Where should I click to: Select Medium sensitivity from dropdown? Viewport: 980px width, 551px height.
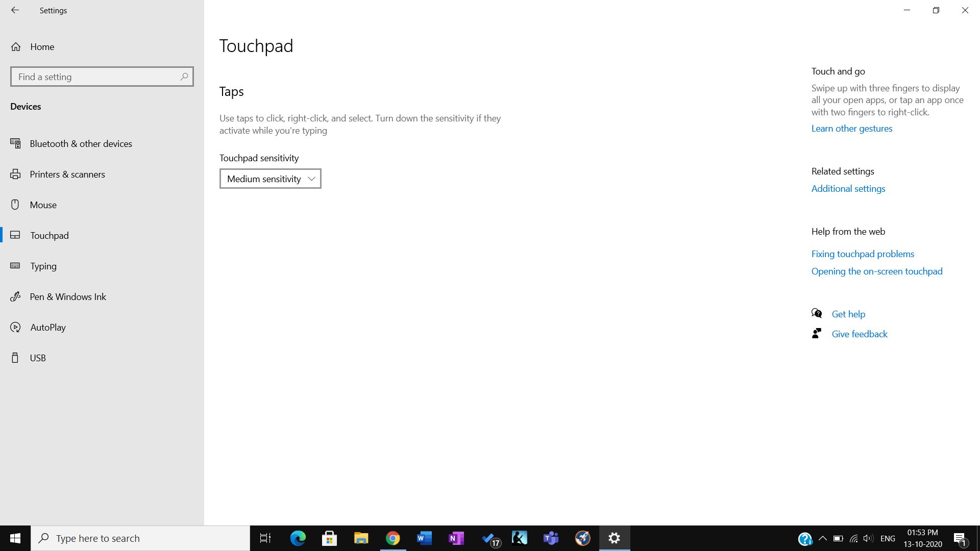(270, 178)
